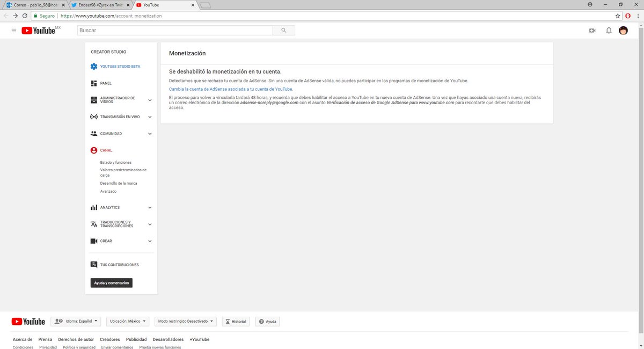644x349 pixels.
Task: Open Valores predeterminados de carga item
Action: [x=123, y=172]
